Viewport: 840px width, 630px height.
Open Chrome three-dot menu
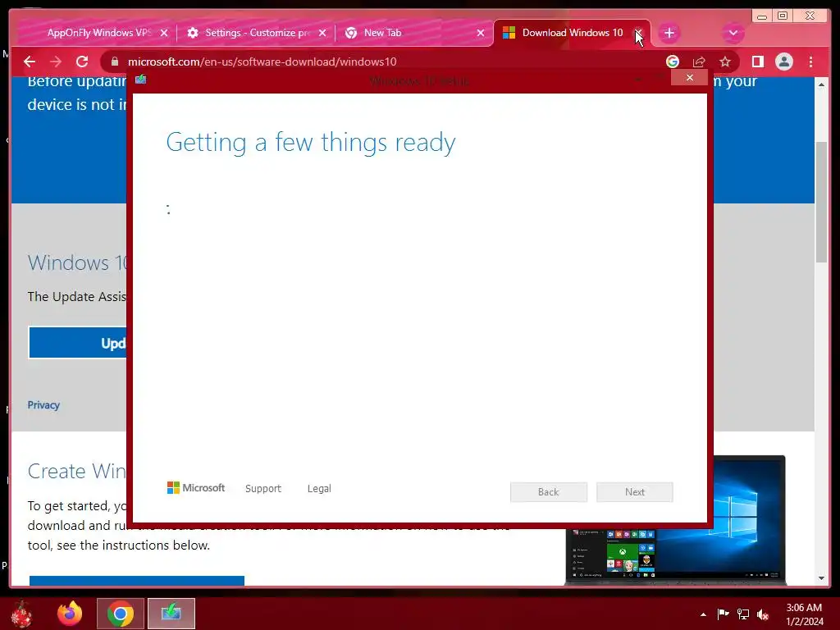810,62
